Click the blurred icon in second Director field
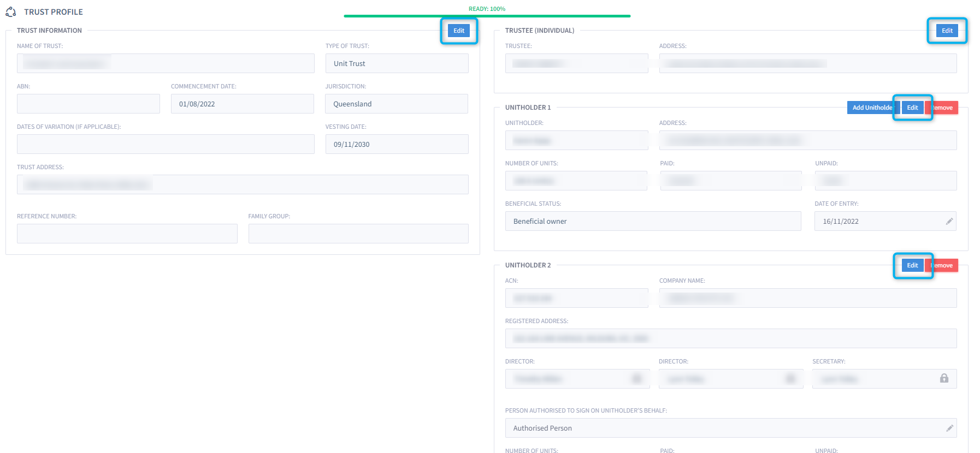The width and height of the screenshot is (980, 453). pos(790,379)
